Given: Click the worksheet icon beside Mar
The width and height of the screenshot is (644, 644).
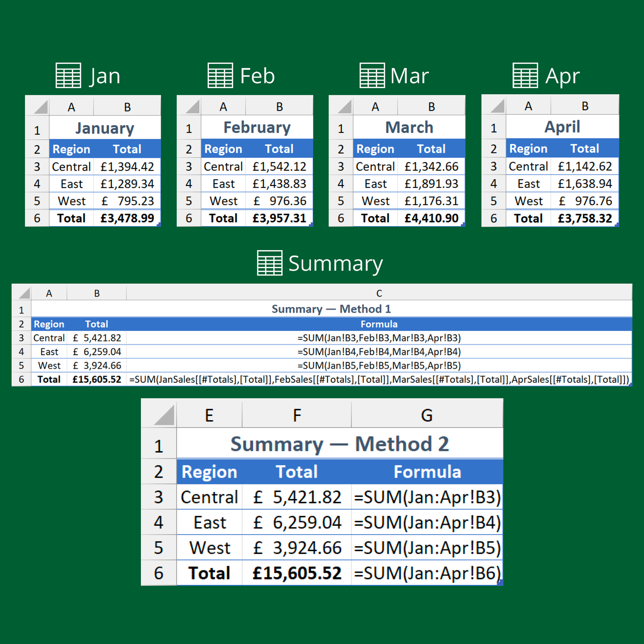Looking at the screenshot, I should pos(372,75).
